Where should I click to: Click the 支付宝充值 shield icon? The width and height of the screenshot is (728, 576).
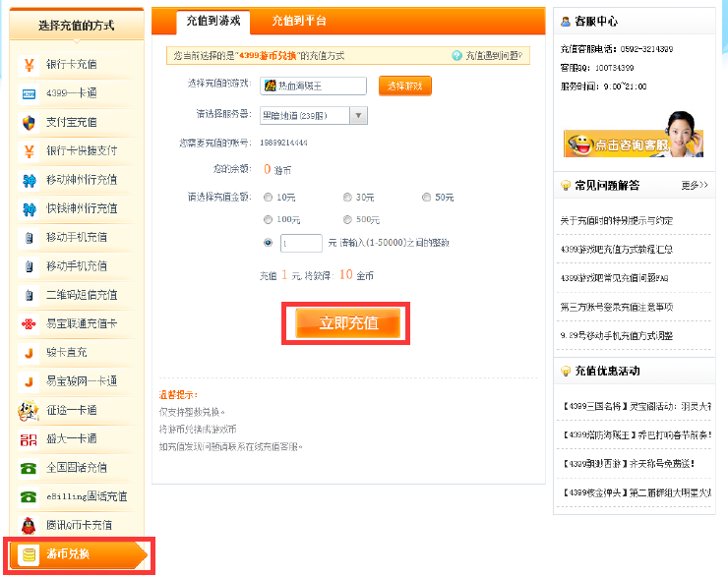[x=29, y=123]
